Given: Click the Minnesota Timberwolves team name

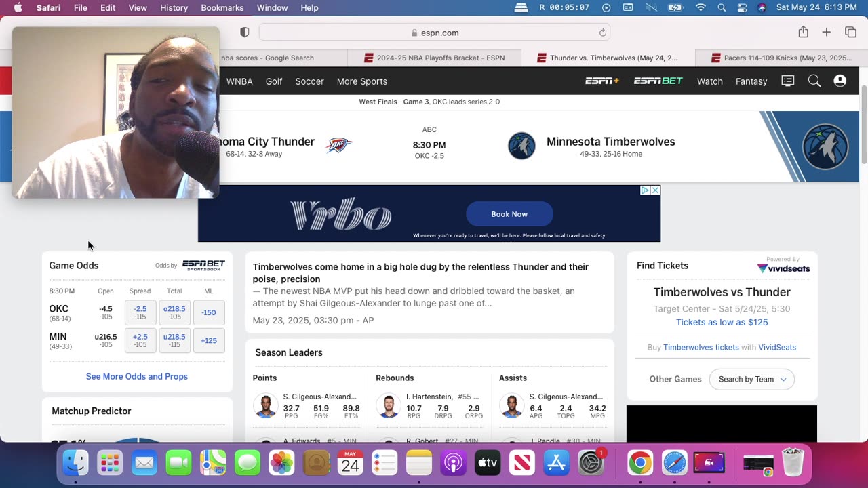Looking at the screenshot, I should (610, 142).
